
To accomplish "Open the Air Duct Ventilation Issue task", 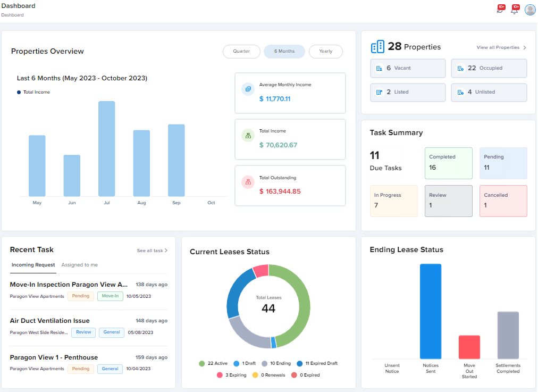I will pos(50,321).
